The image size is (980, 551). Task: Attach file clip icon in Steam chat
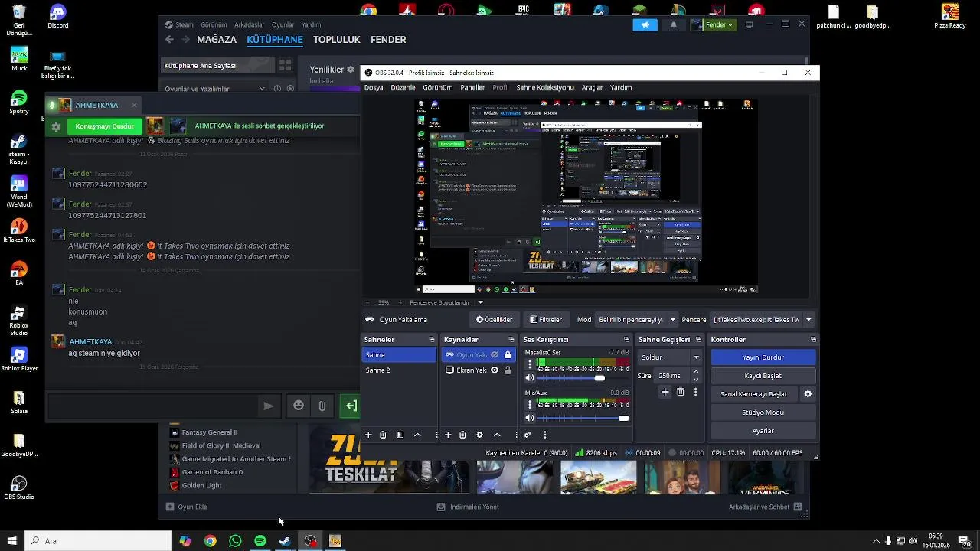(322, 406)
